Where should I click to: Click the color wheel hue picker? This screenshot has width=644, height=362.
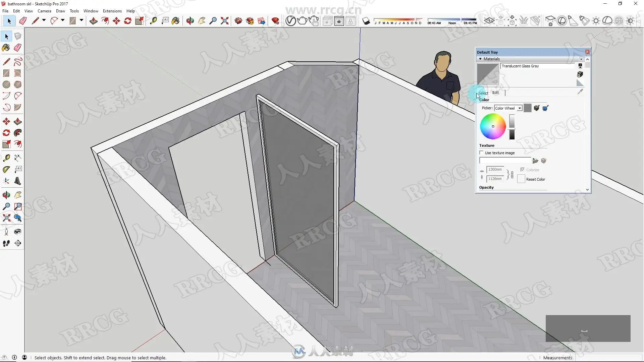coord(493,126)
